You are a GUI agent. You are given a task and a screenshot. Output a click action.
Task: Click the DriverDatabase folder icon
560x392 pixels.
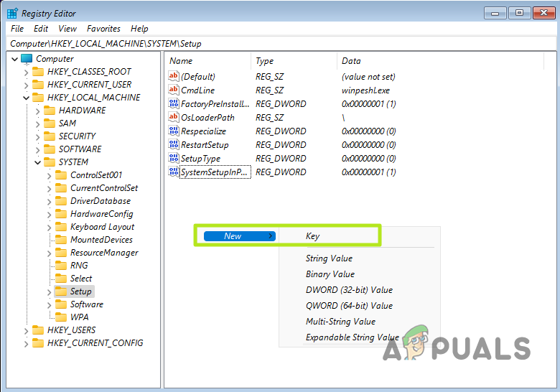pyautogui.click(x=61, y=201)
